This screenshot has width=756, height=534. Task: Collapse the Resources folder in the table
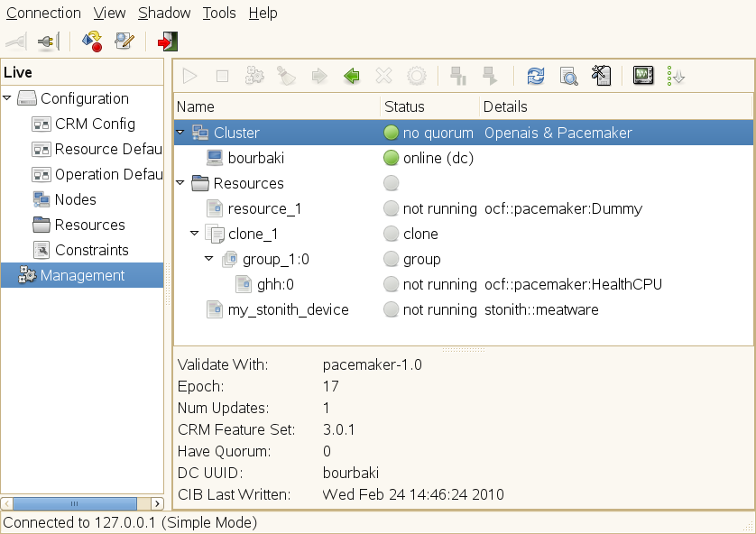tap(180, 183)
